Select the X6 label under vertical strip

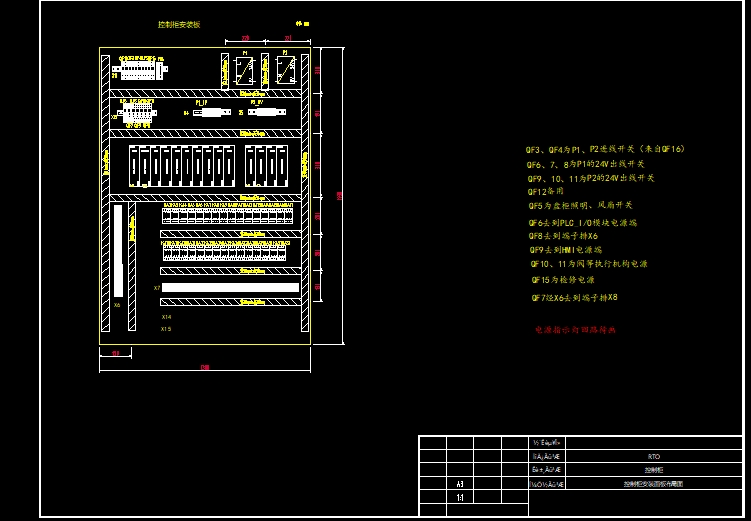pyautogui.click(x=117, y=305)
